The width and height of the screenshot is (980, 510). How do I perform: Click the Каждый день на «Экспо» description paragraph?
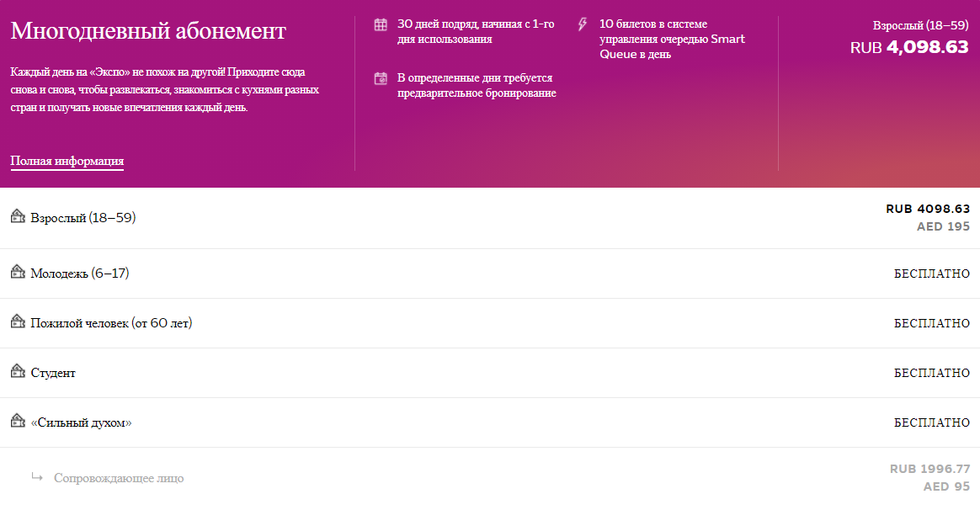(x=165, y=89)
